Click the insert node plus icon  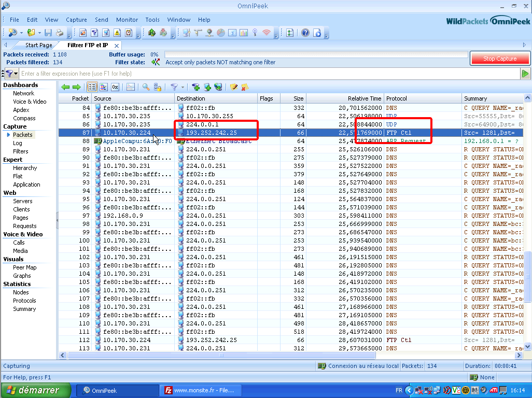(207, 87)
